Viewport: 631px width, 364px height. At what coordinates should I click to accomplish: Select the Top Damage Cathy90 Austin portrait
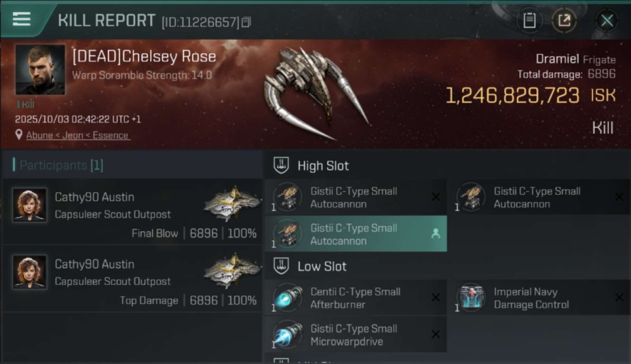click(x=30, y=272)
